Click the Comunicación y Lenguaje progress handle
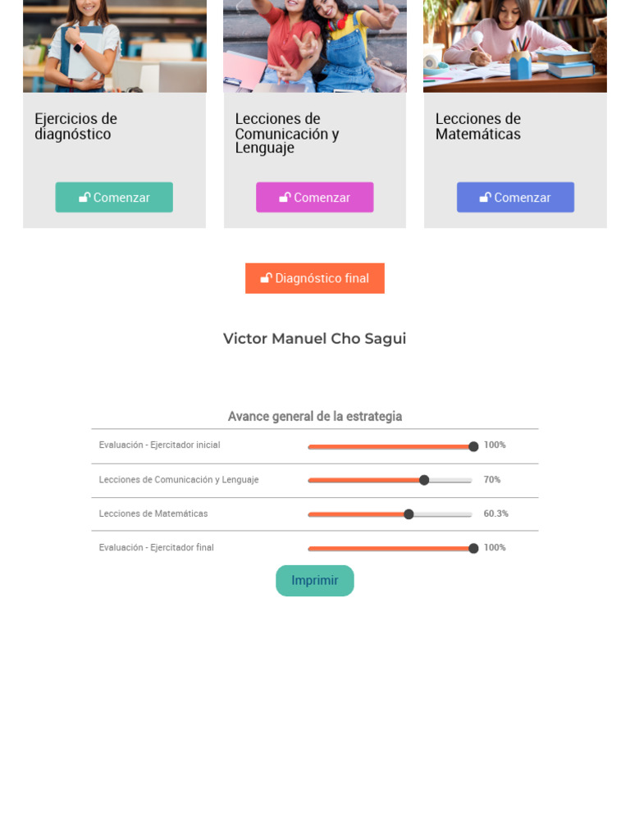630x840 pixels. 424,480
